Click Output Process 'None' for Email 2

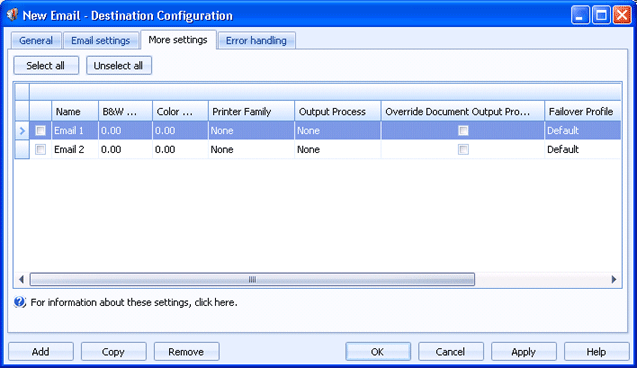pyautogui.click(x=338, y=149)
